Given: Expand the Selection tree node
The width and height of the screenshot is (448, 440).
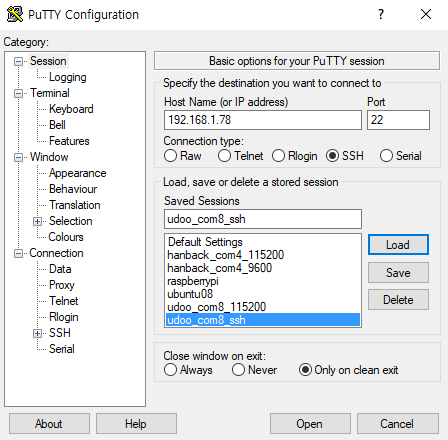Looking at the screenshot, I should click(x=38, y=221).
